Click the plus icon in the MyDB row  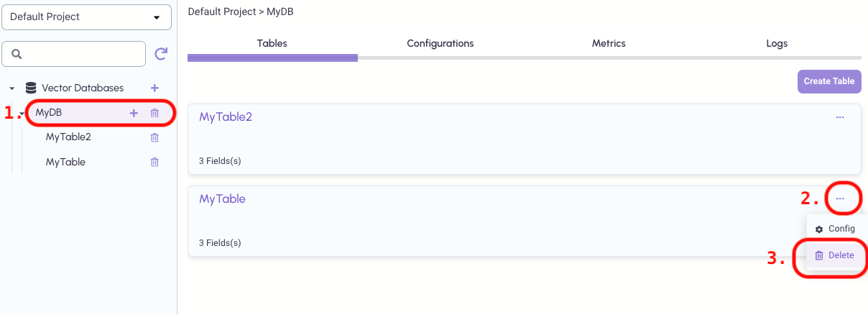tap(134, 113)
